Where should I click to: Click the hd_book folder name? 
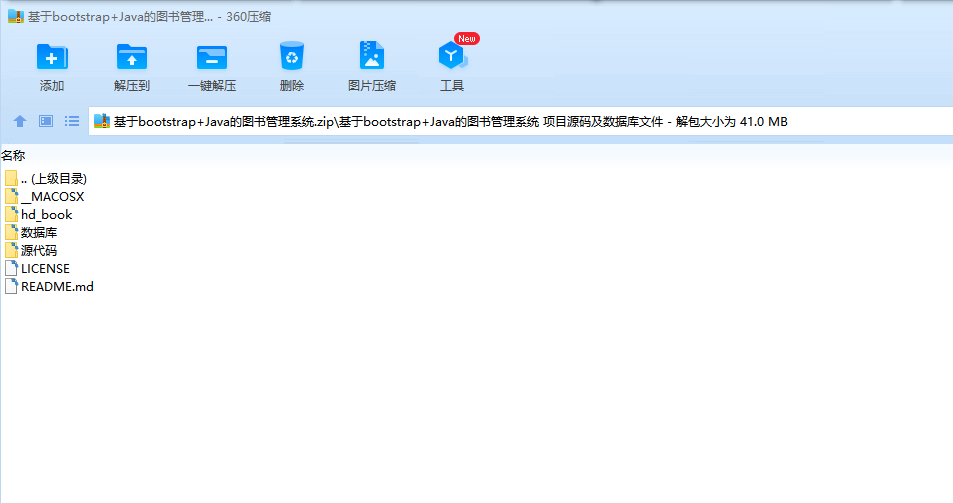pyautogui.click(x=46, y=214)
